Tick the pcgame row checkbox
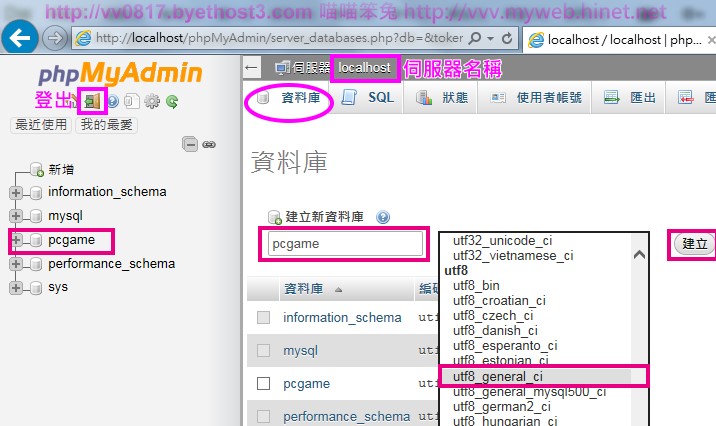Screen dimensions: 716x426 tap(263, 384)
